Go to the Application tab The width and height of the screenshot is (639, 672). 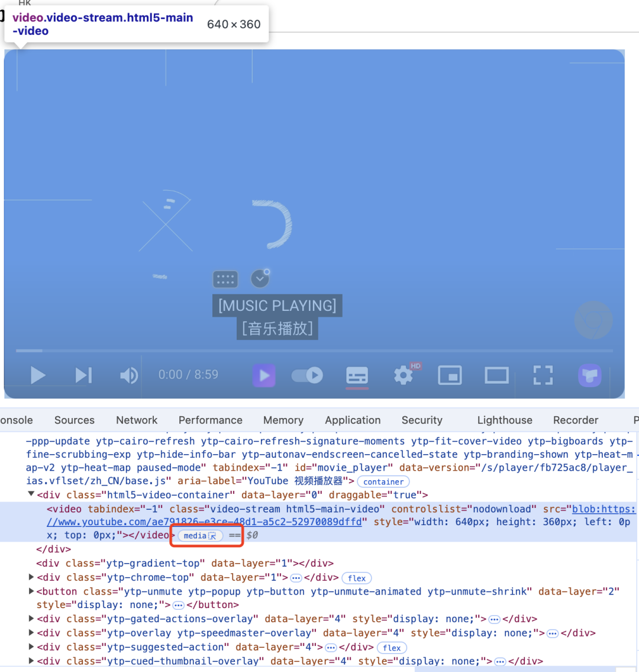[x=353, y=420]
